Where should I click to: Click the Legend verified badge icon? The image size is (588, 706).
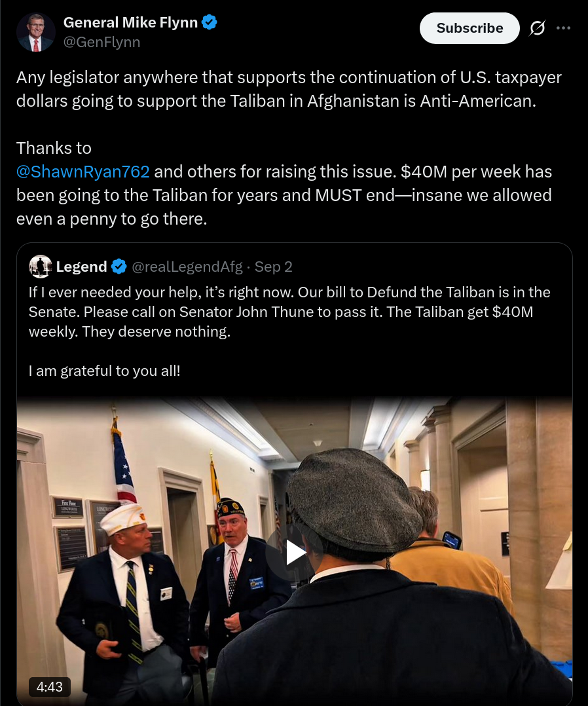click(119, 267)
